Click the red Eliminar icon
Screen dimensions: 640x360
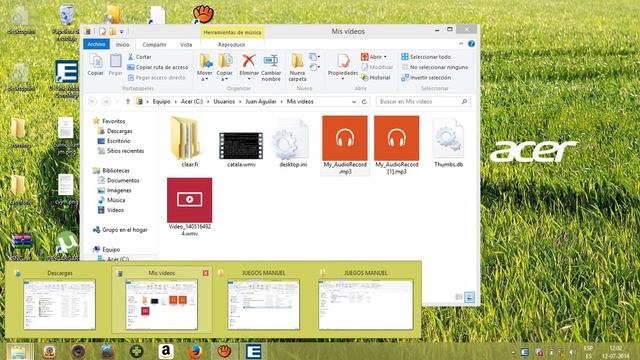249,61
